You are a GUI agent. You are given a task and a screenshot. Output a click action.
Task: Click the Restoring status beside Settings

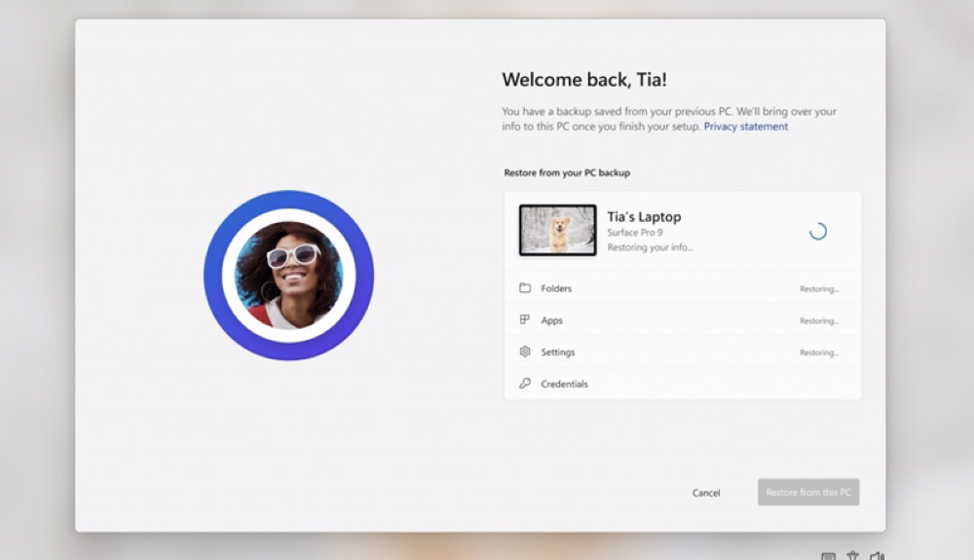(x=819, y=353)
